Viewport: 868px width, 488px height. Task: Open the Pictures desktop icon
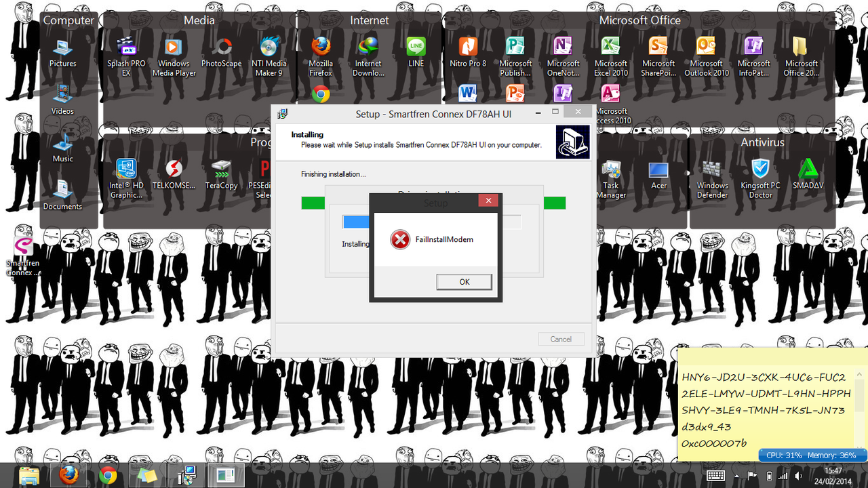point(62,53)
